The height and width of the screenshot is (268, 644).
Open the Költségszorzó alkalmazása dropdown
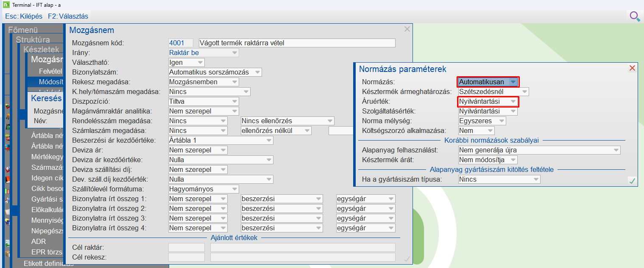pyautogui.click(x=476, y=130)
